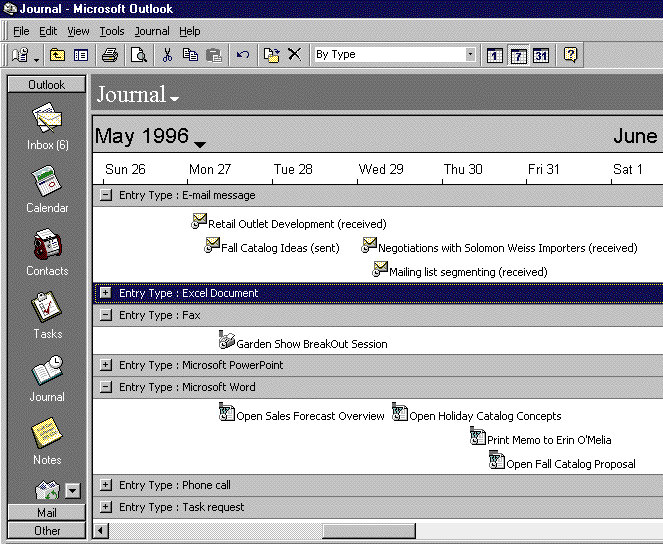Open the Inbox shortcut in Outlook bar
The image size is (663, 544).
[47, 124]
